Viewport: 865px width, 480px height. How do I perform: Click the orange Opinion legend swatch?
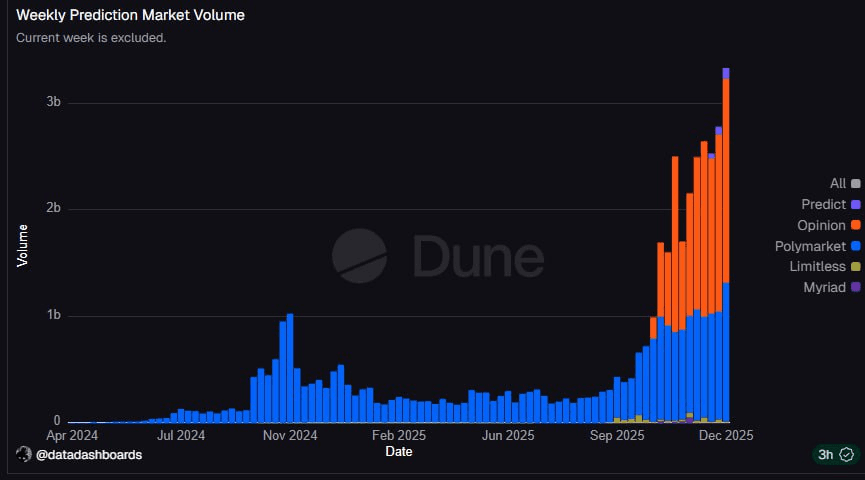point(855,225)
